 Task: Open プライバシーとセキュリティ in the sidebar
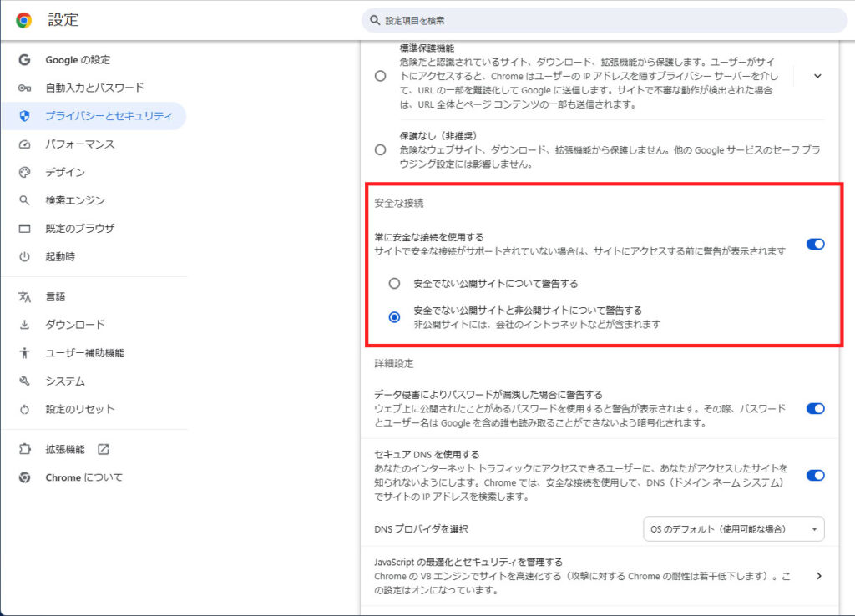click(109, 116)
